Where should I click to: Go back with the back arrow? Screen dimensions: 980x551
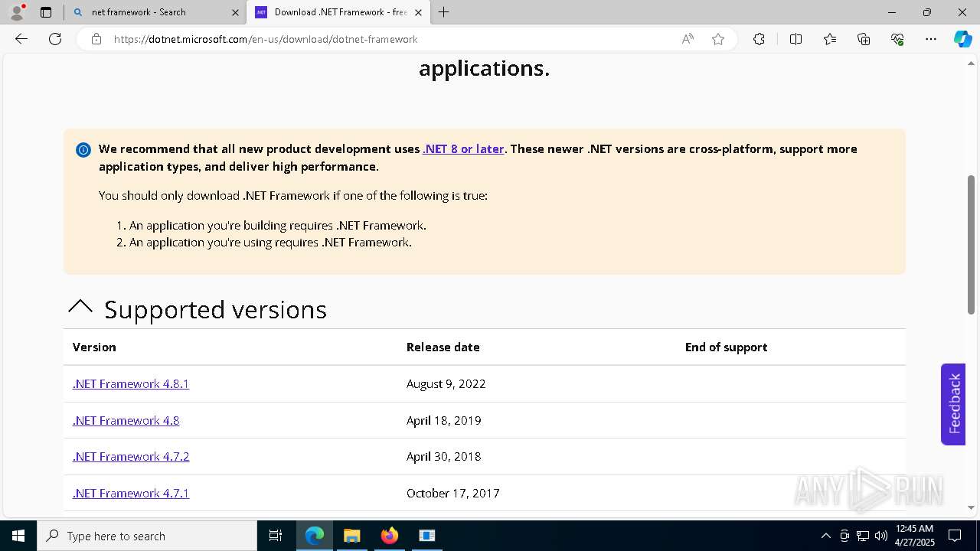pos(21,39)
